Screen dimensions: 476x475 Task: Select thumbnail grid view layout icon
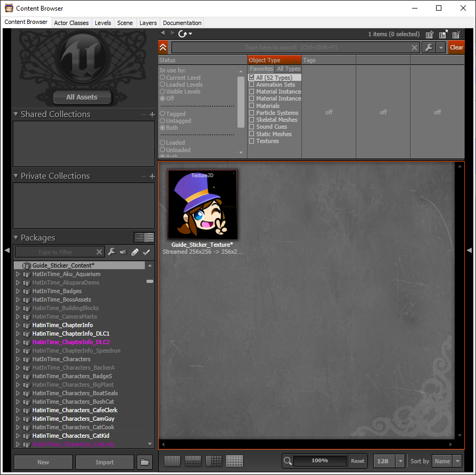point(234,461)
